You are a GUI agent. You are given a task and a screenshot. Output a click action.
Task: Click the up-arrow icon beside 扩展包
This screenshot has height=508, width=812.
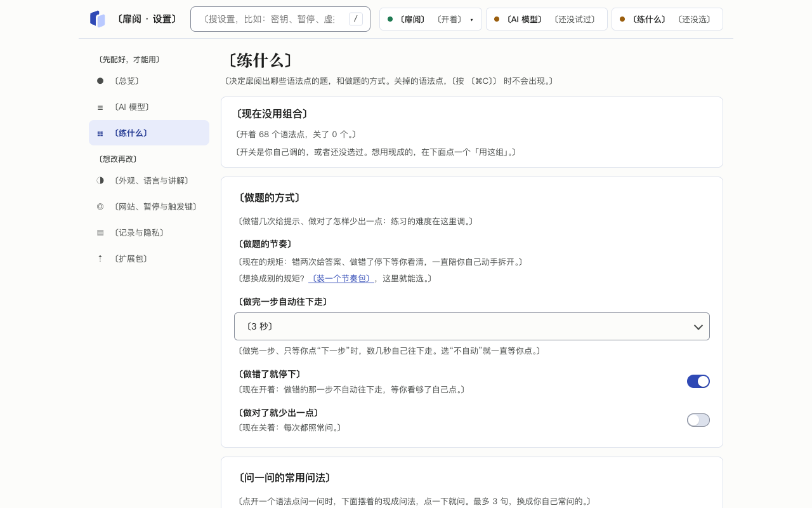click(x=100, y=258)
